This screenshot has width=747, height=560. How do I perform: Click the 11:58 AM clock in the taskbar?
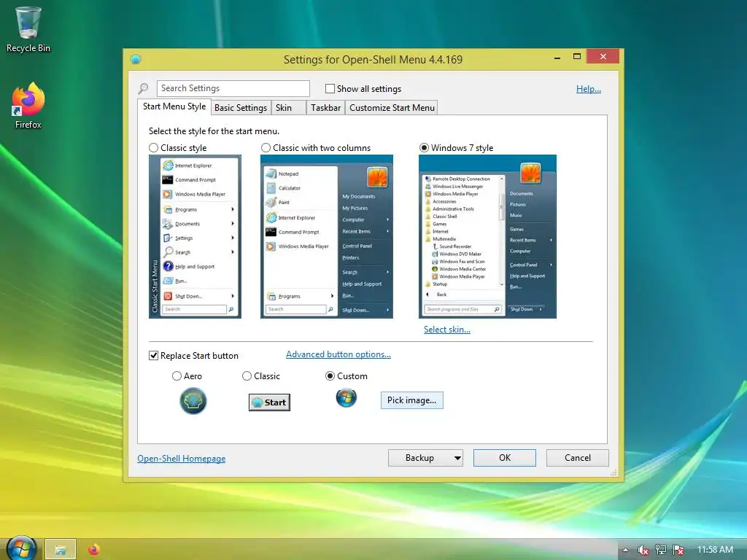coord(715,550)
